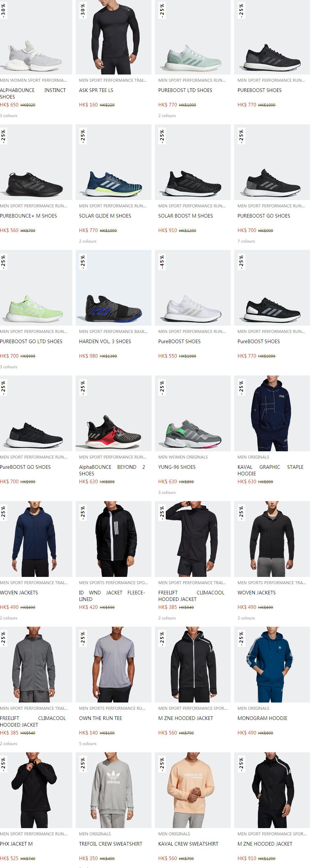This screenshot has height=868, width=312.
Task: Select the -45% discounted white PureBOOST shoes
Action: point(192,288)
